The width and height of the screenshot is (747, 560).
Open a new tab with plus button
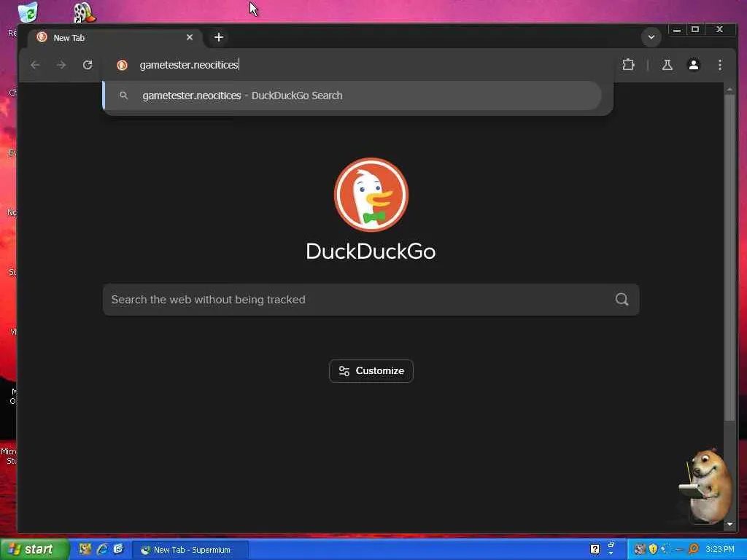click(x=219, y=37)
